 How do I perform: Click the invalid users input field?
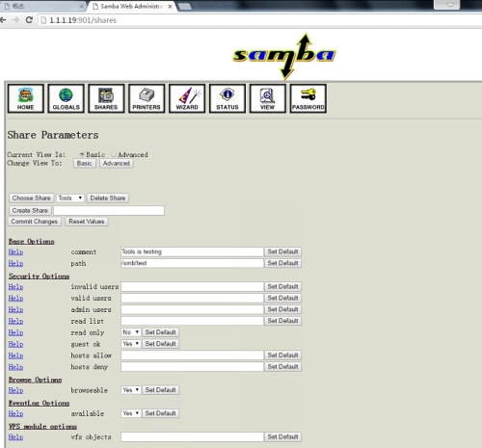192,286
